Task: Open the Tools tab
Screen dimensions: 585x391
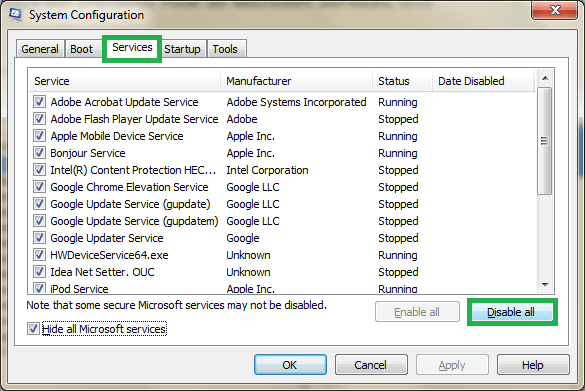Action: tap(225, 49)
